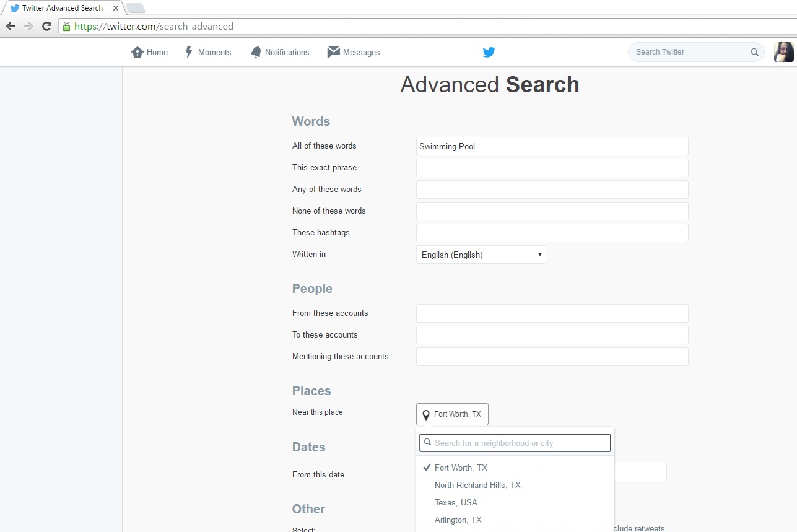Click the Twitter bird logo
The image size is (797, 532).
coord(489,52)
